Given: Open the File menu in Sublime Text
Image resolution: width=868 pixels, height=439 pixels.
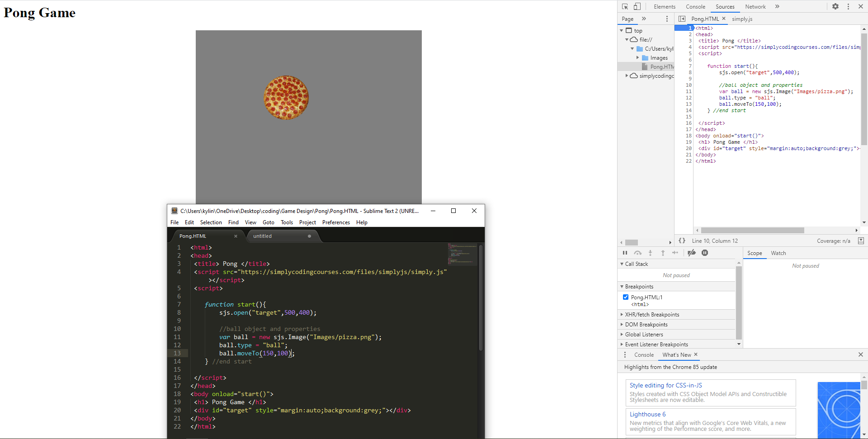Looking at the screenshot, I should pos(175,222).
